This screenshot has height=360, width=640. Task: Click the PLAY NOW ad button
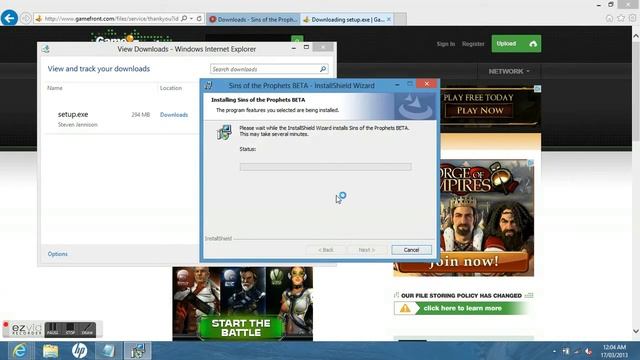[x=480, y=111]
